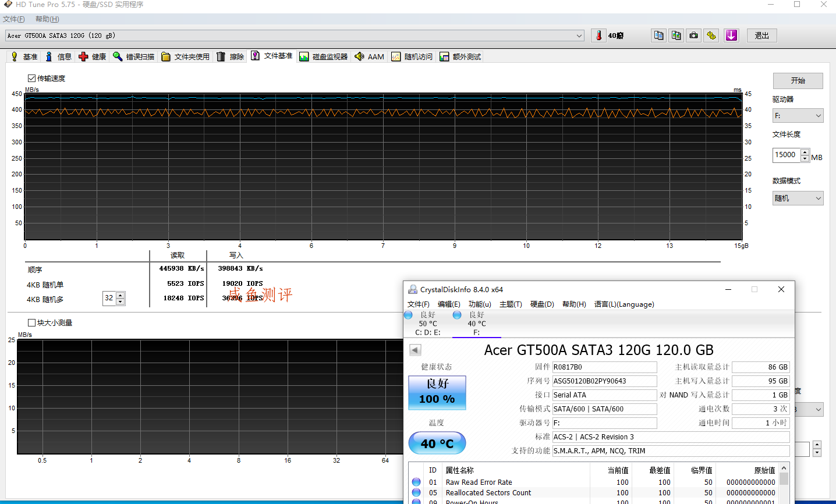Image resolution: width=836 pixels, height=504 pixels.
Task: Copy text results to clipboard icon
Action: [x=658, y=36]
